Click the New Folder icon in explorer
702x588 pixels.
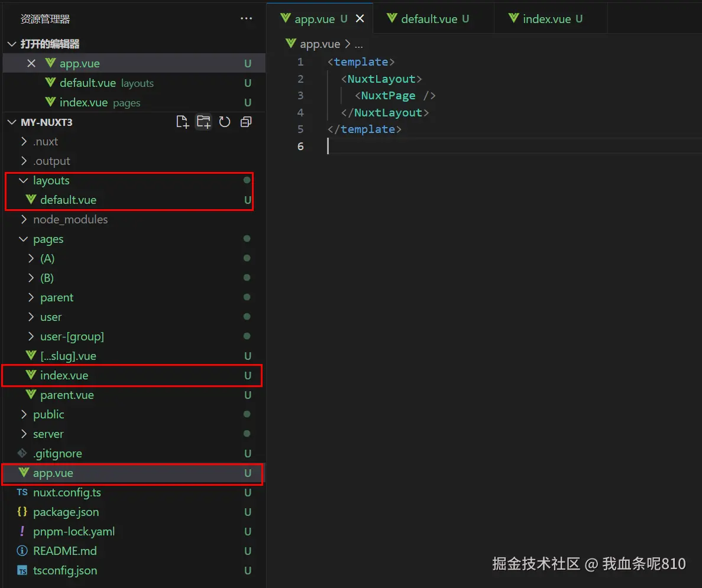tap(203, 122)
